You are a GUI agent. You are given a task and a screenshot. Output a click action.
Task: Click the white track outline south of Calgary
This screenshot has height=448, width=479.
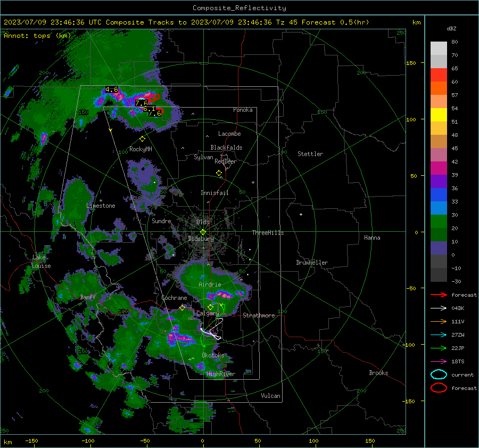coord(213,330)
